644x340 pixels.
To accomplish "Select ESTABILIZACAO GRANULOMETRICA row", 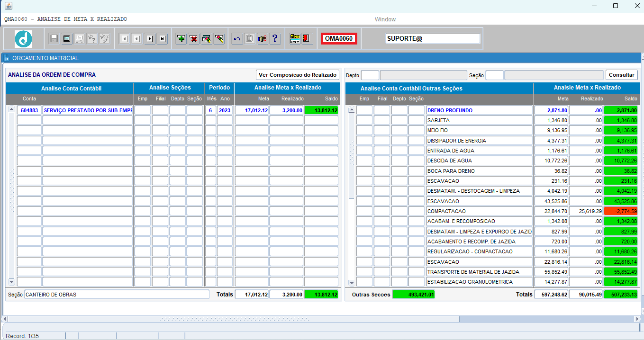I will click(480, 282).
